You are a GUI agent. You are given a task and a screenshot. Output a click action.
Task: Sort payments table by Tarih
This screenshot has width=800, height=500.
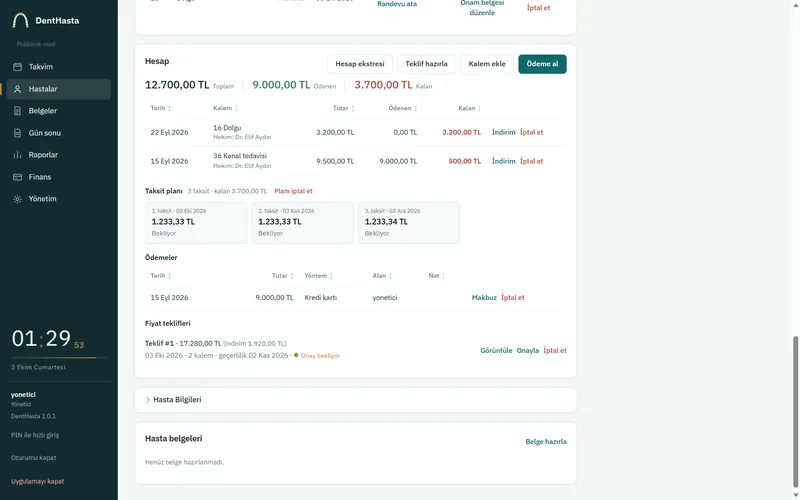tap(161, 276)
